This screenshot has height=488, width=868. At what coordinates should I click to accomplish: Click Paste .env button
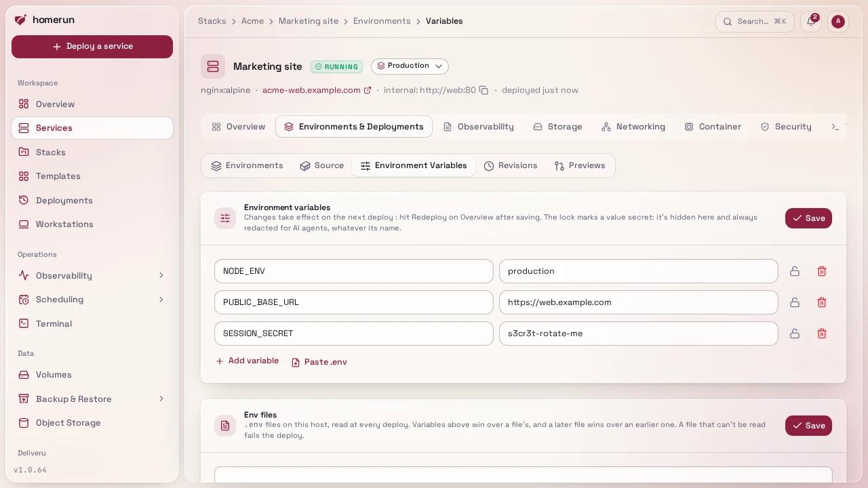click(x=319, y=362)
